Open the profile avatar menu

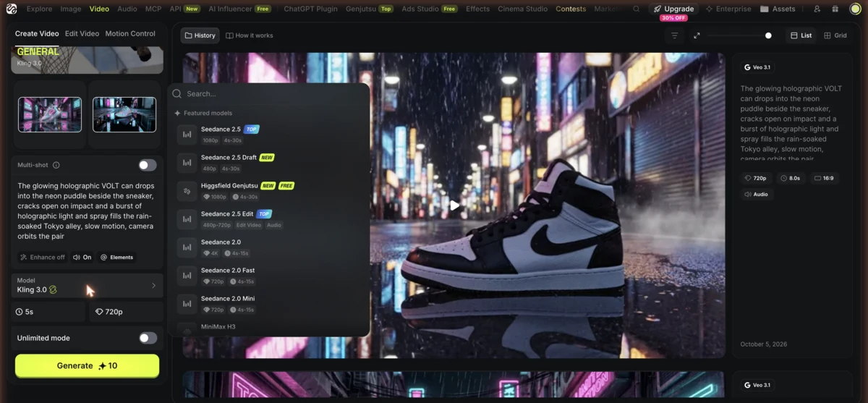coord(855,9)
